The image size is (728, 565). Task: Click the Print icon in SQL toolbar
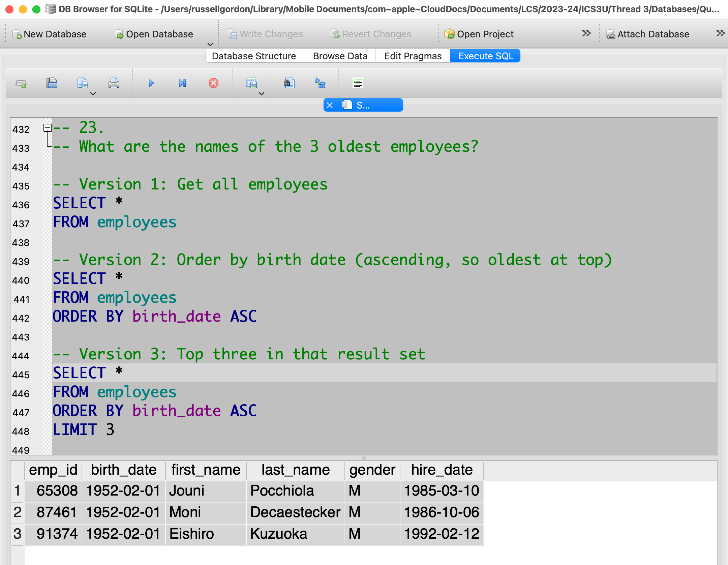(114, 83)
